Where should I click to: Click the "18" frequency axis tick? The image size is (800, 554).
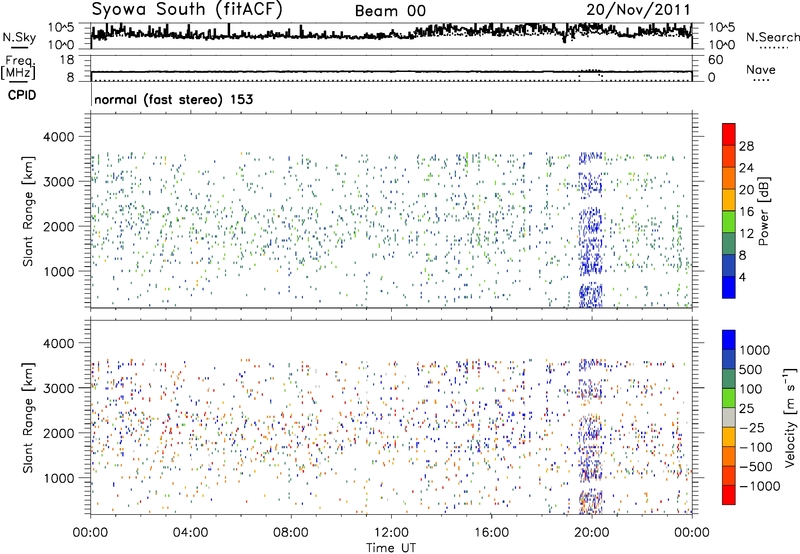pyautogui.click(x=67, y=60)
